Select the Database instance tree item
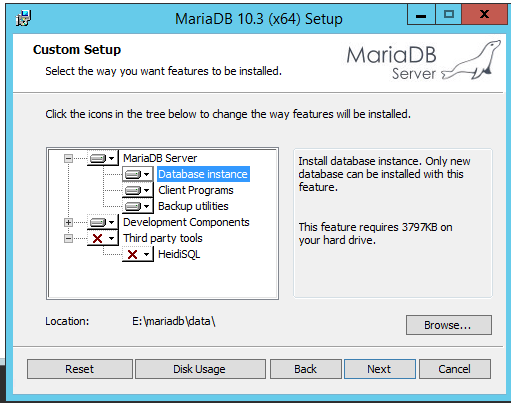This screenshot has height=403, width=511. click(x=203, y=174)
